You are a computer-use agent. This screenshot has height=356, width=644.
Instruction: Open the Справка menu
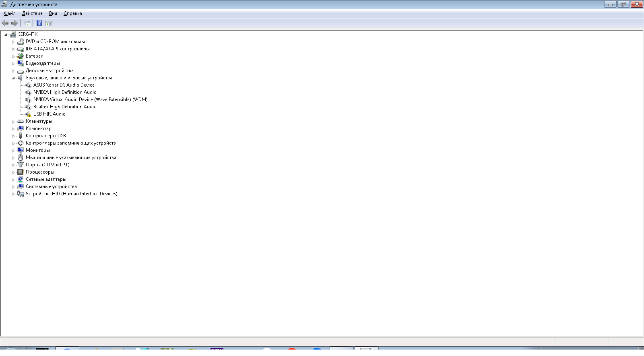coord(73,13)
